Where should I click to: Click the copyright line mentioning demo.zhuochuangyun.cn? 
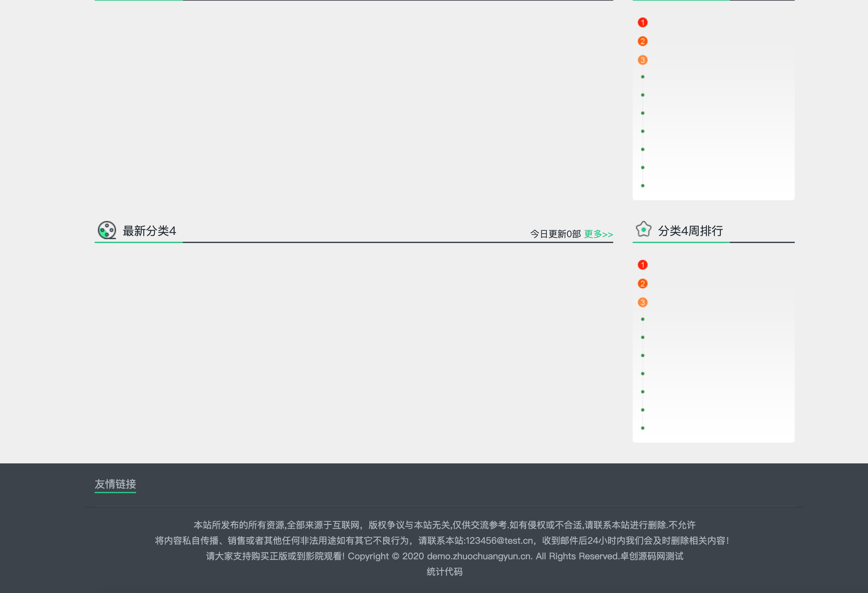tap(444, 556)
